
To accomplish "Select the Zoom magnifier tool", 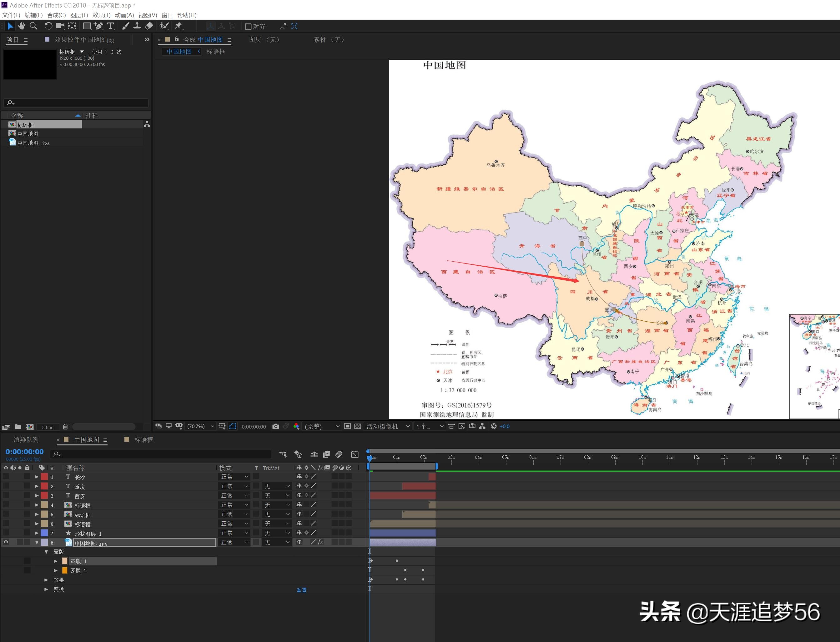I will (34, 26).
